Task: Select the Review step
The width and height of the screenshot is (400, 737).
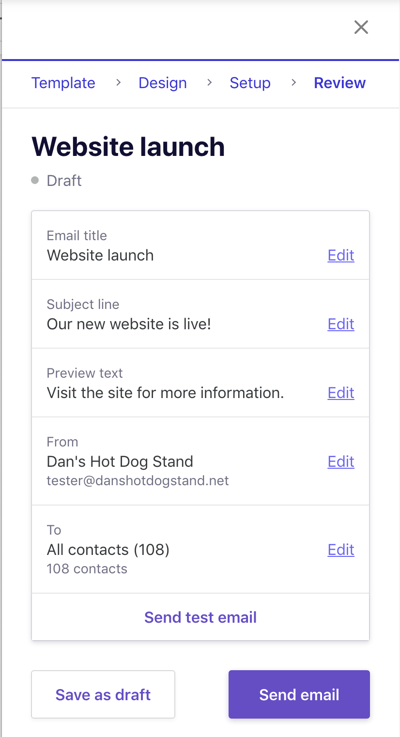Action: (x=339, y=83)
